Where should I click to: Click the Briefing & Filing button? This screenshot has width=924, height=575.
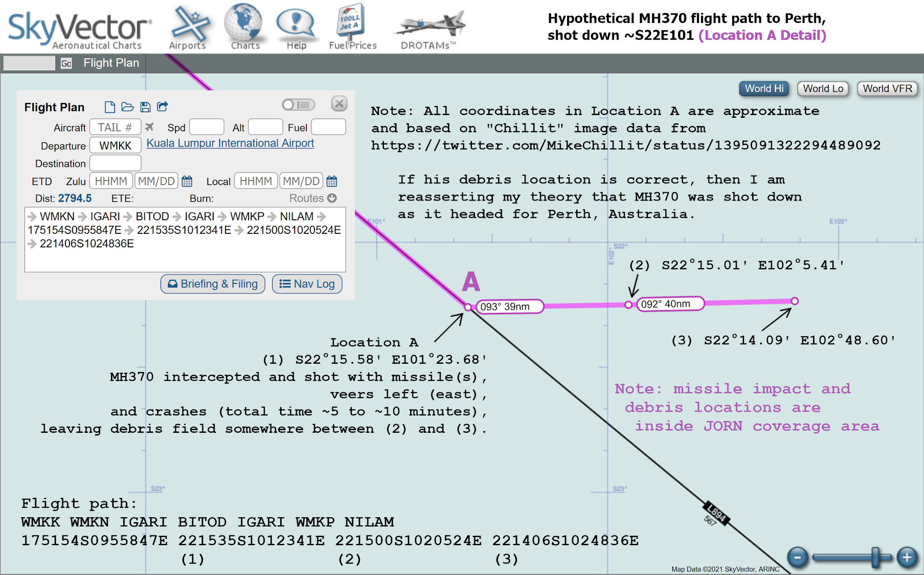(x=213, y=284)
